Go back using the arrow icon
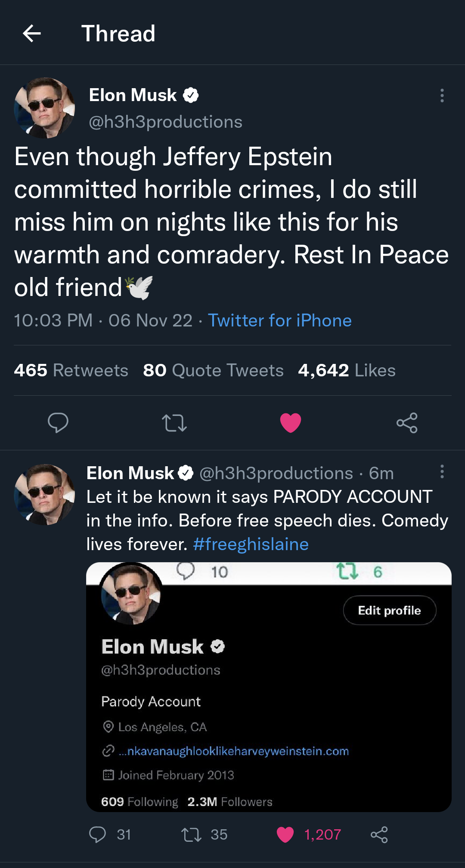This screenshot has height=868, width=465. 32,34
